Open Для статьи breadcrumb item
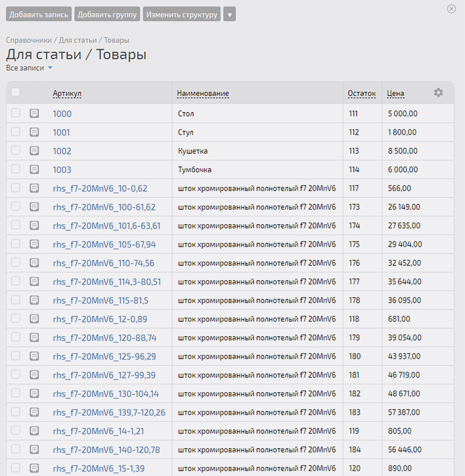Viewport: 465px width, 476px height. click(78, 40)
